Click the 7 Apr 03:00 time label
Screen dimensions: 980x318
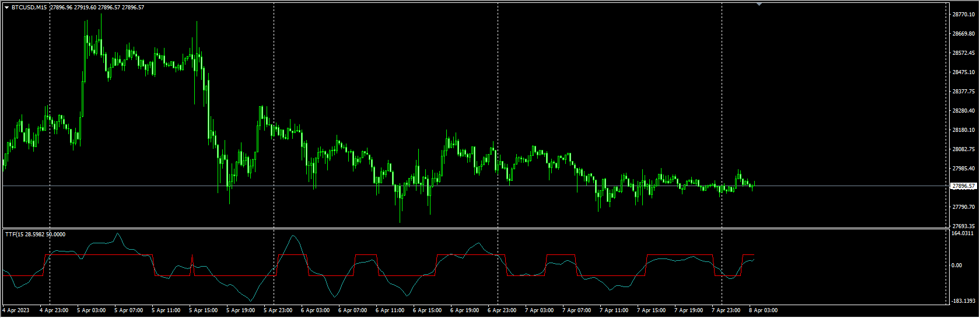point(539,310)
